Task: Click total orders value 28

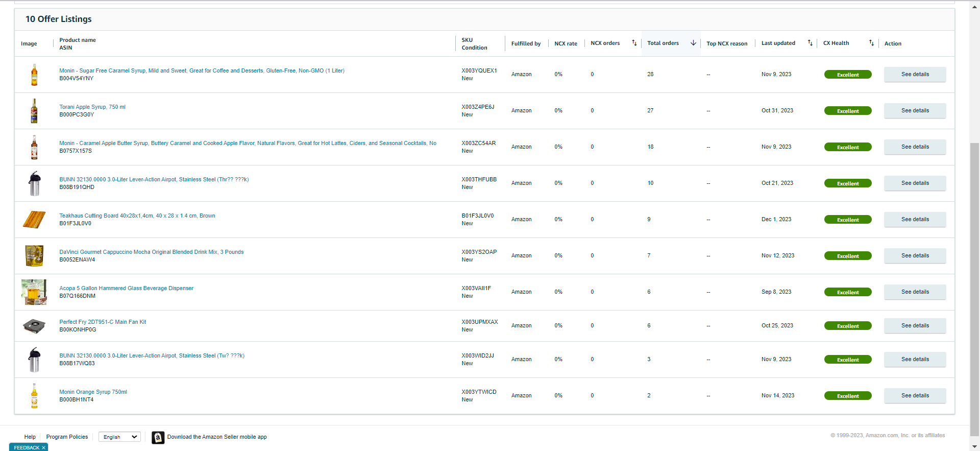Action: tap(650, 74)
